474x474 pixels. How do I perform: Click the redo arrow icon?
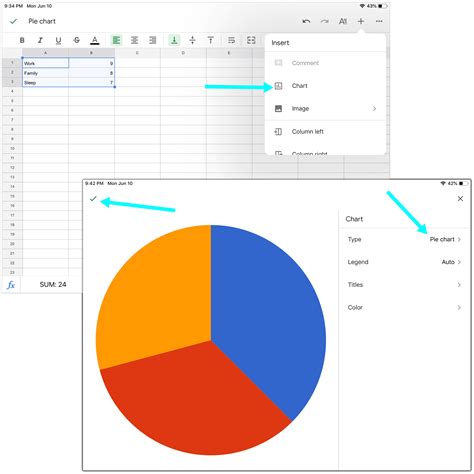pyautogui.click(x=324, y=21)
